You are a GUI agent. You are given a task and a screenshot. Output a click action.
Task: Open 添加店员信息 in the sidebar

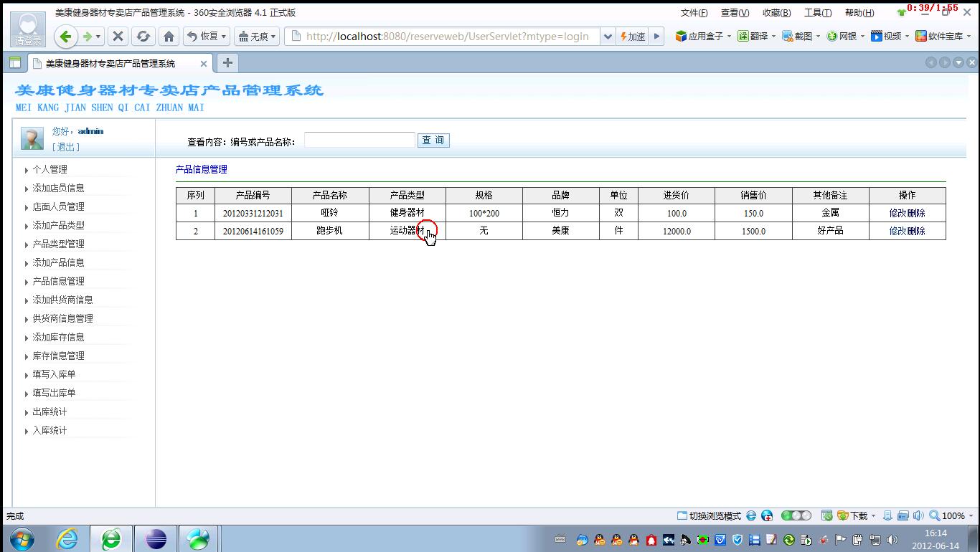coord(58,188)
